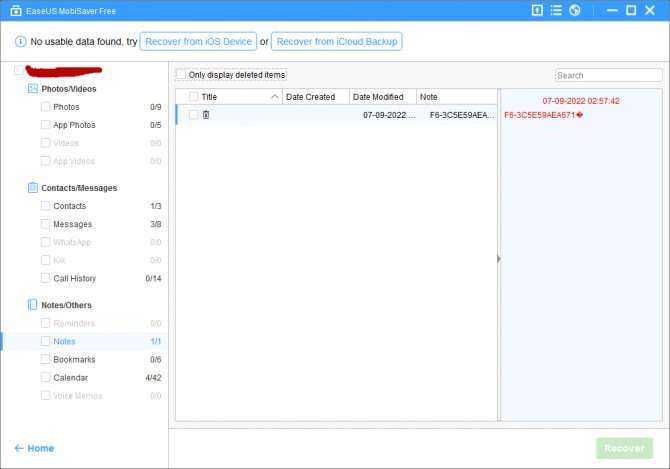Click the Calendar count 4/42
Image resolution: width=670 pixels, height=469 pixels.
tap(153, 378)
